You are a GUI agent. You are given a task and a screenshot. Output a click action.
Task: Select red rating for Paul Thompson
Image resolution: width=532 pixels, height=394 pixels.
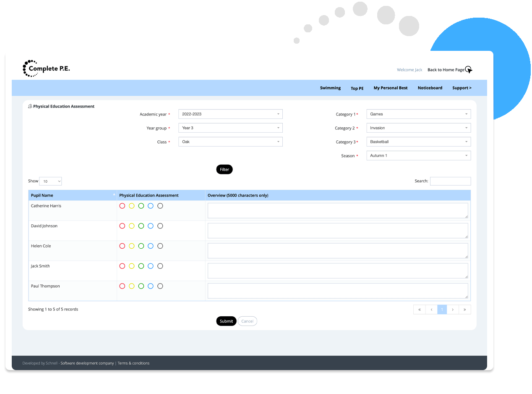coord(122,286)
